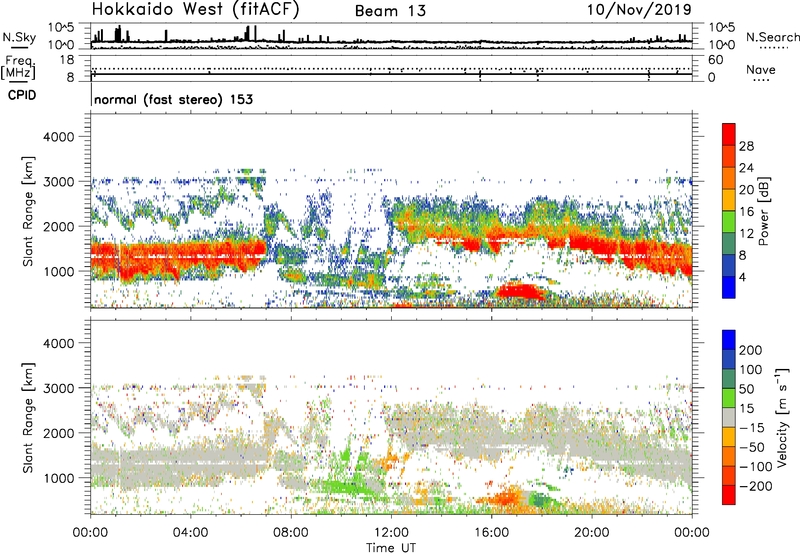Screen dimensions: 800x554
Task: Click the '04:00' time axis tick label
Action: click(190, 533)
